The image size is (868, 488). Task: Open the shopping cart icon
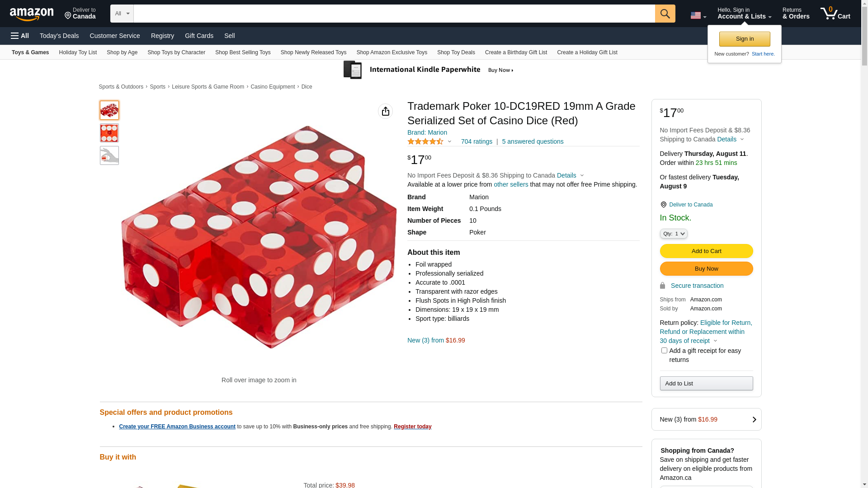pyautogui.click(x=835, y=14)
